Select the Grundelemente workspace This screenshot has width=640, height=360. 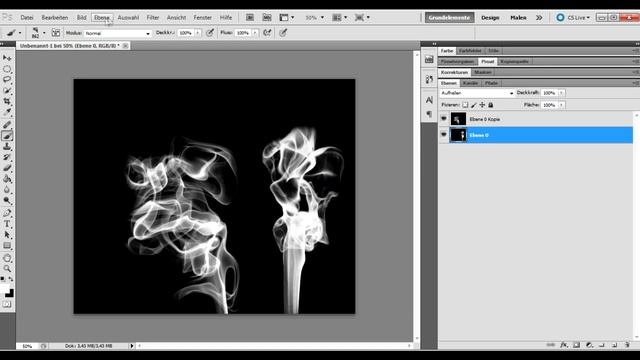pyautogui.click(x=449, y=18)
